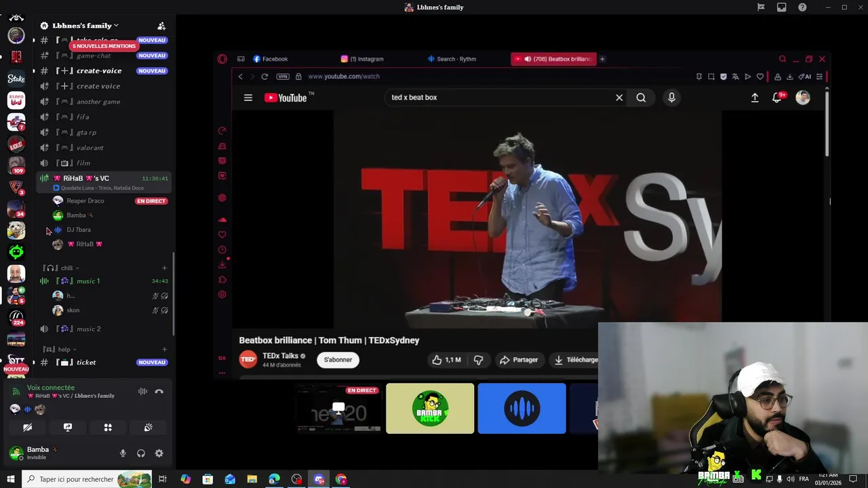868x488 pixels.
Task: Like the Tom Thum video
Action: 446,360
